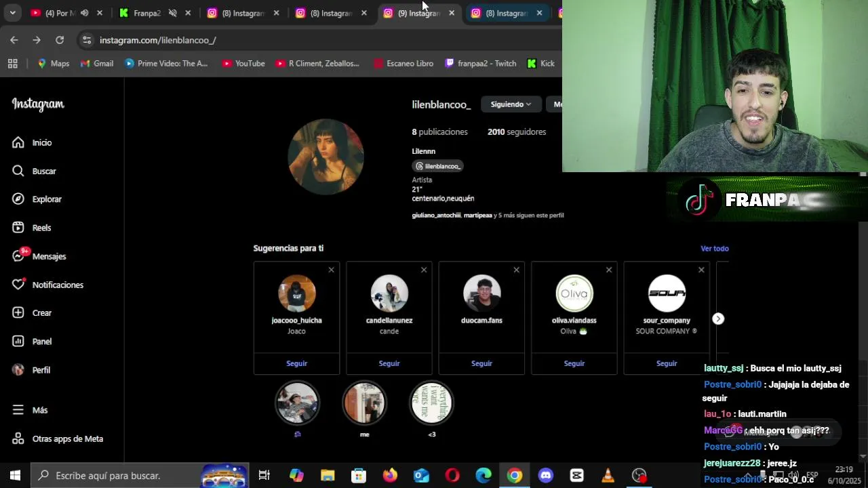Open Mensajes with 9+ badge
Viewport: 868px width, 488px height.
(x=39, y=256)
